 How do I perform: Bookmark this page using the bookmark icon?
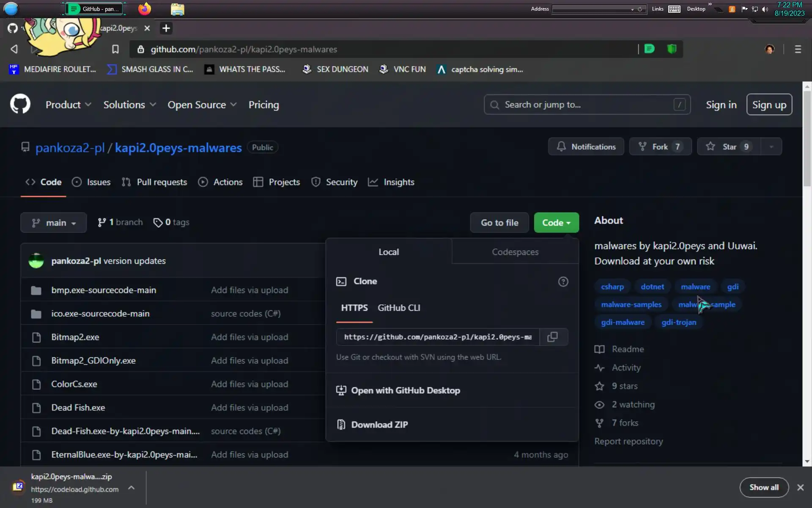coord(115,50)
